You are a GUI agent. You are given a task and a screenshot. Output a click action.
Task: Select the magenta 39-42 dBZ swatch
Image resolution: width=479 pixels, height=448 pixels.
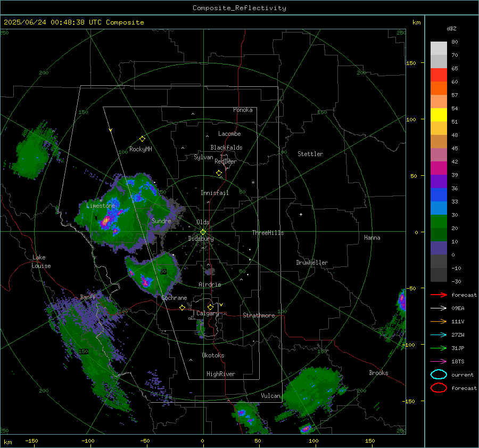[x=439, y=168]
